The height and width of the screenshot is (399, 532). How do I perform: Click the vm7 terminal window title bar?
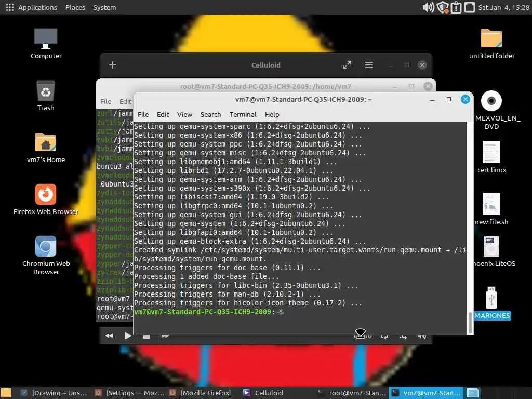tap(303, 99)
